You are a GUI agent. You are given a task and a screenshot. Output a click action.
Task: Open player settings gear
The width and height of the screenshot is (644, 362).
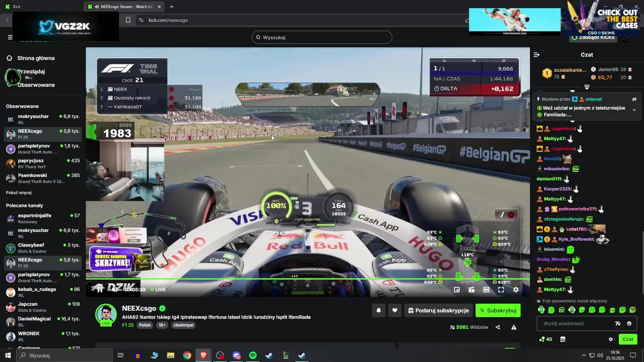point(516,290)
